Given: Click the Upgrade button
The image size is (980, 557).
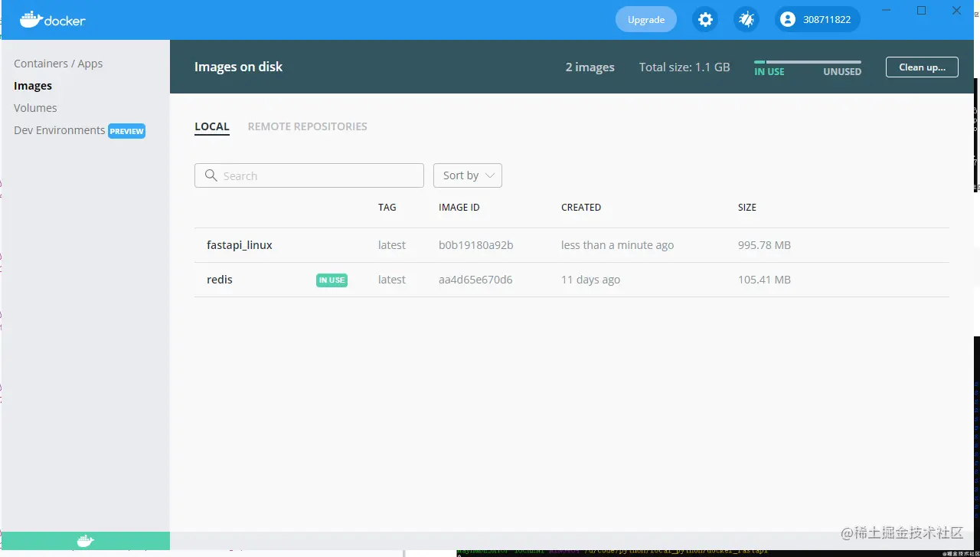Looking at the screenshot, I should 646,20.
